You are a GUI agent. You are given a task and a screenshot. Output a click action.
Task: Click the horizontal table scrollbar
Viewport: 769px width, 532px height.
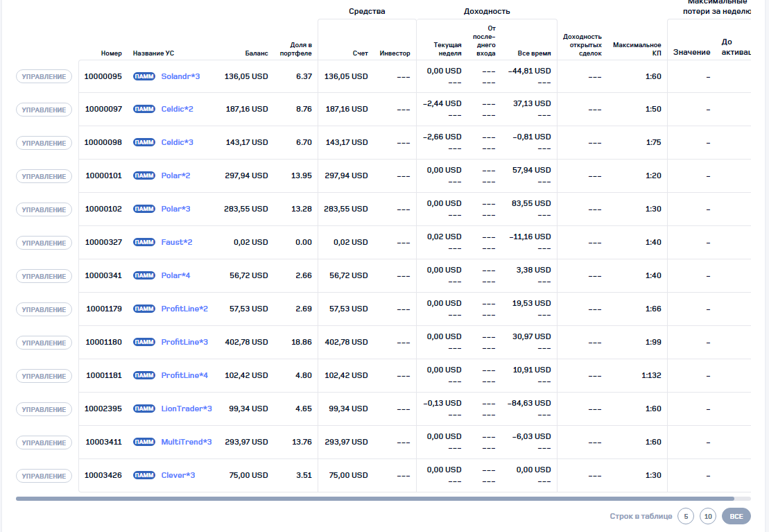tap(374, 498)
